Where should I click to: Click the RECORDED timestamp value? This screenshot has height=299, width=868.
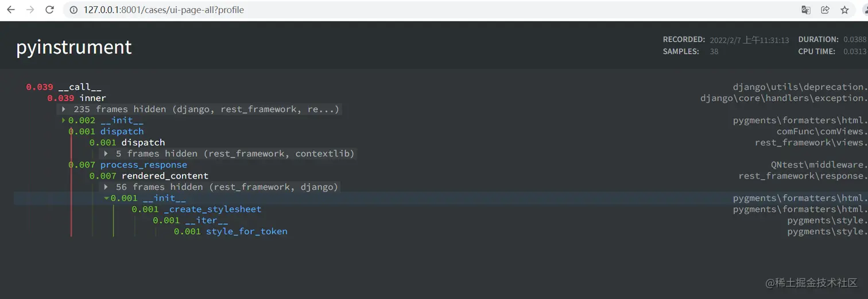click(749, 40)
